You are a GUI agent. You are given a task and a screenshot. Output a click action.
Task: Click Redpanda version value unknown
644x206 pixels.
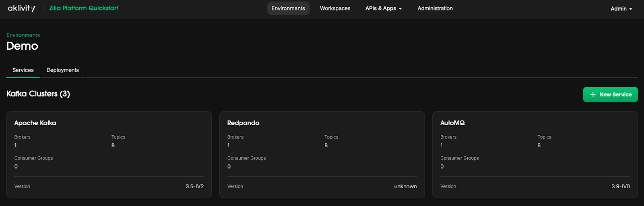pos(405,186)
